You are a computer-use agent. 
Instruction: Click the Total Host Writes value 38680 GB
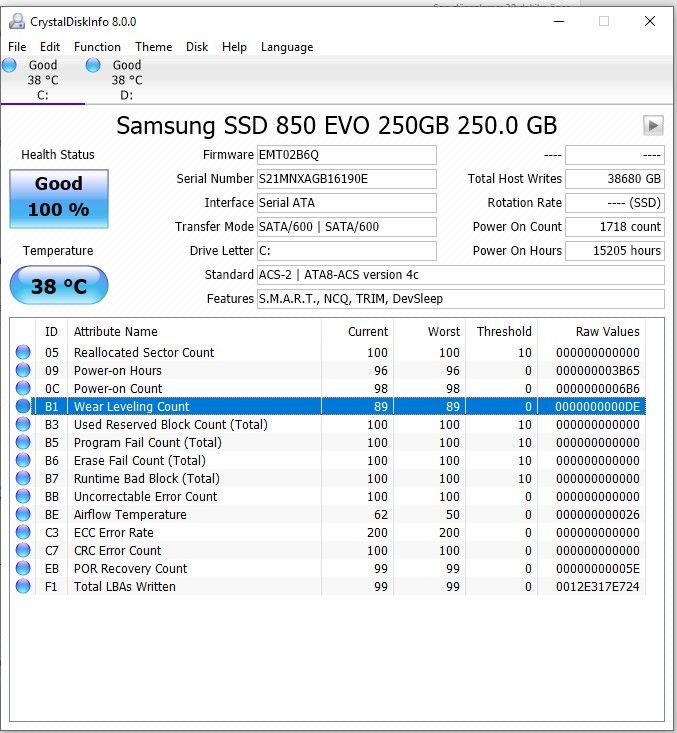click(615, 179)
